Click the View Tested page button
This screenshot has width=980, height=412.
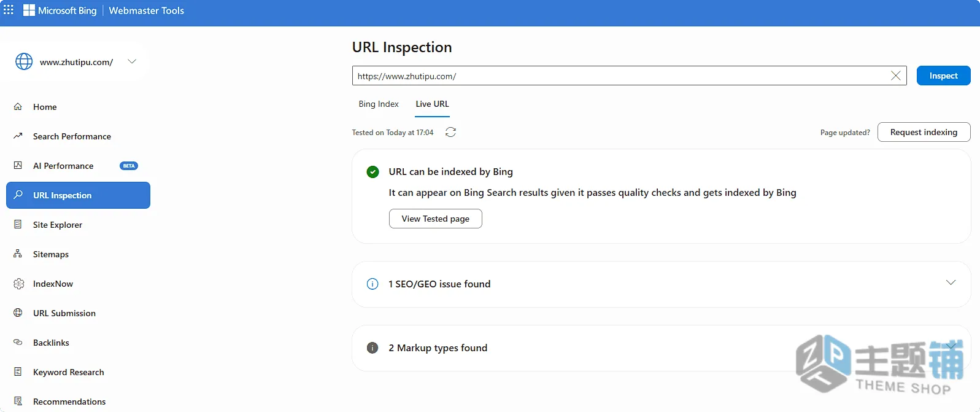point(435,219)
